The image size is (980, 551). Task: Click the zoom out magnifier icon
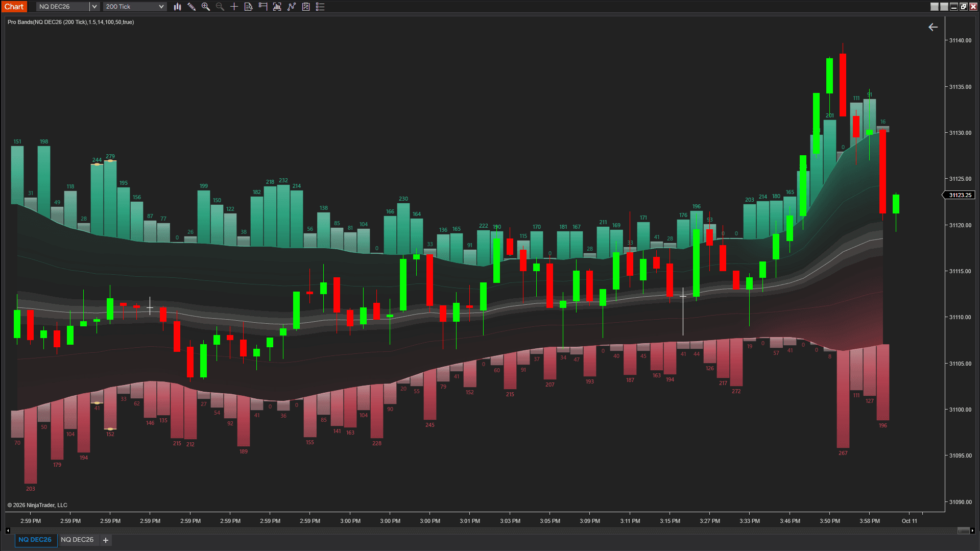(x=220, y=7)
